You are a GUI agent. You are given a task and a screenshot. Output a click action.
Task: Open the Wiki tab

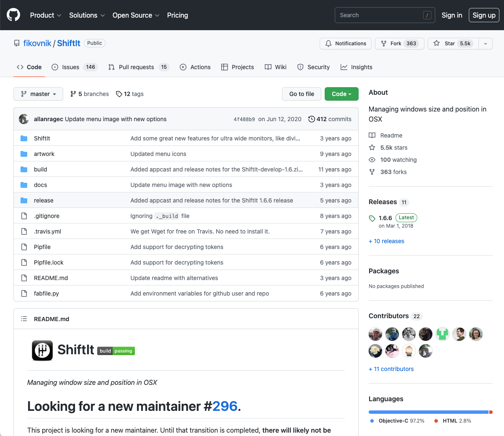pyautogui.click(x=276, y=67)
